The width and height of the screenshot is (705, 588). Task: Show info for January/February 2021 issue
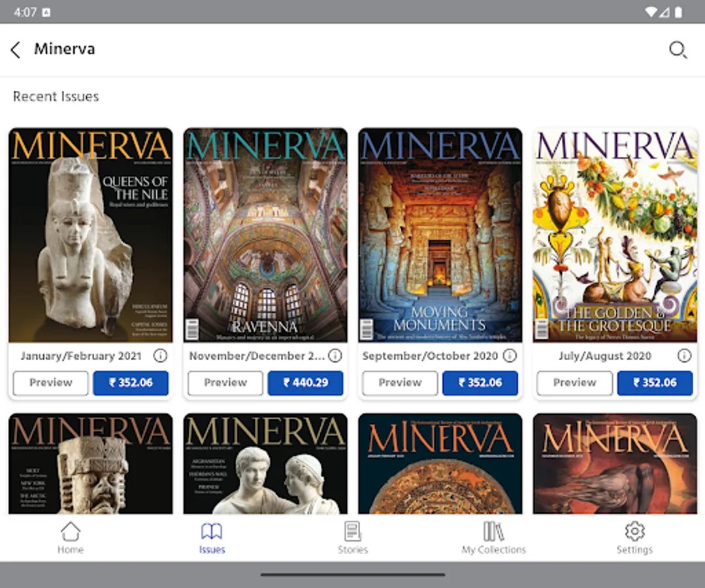(160, 355)
